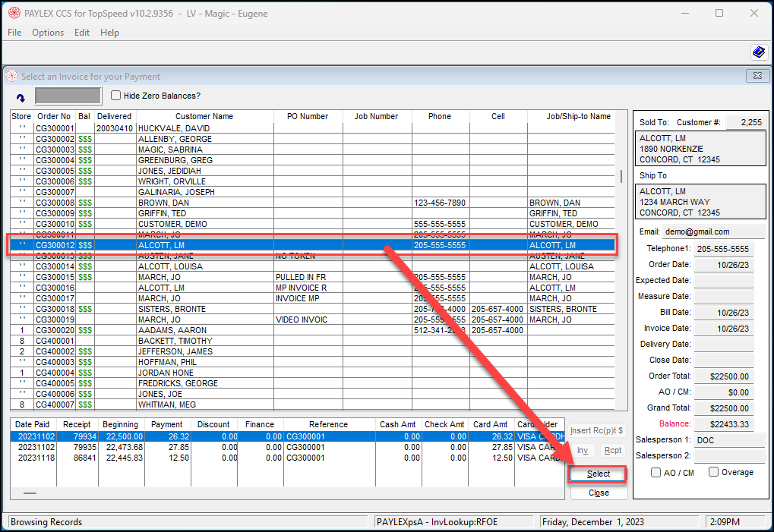Image resolution: width=774 pixels, height=532 pixels.
Task: Click the $$$ balance marker for CG300020
Action: click(x=85, y=330)
